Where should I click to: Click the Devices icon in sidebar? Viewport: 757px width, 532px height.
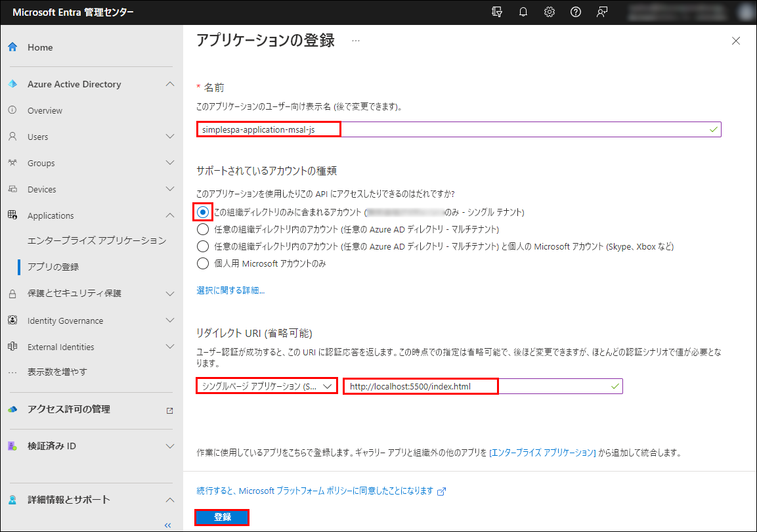point(12,188)
